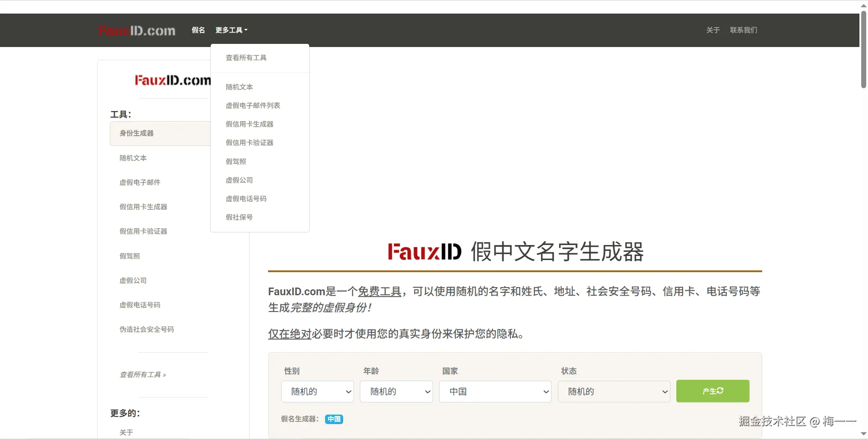
Task: Expand the 国家 dropdown showing 中国
Action: [x=495, y=392]
